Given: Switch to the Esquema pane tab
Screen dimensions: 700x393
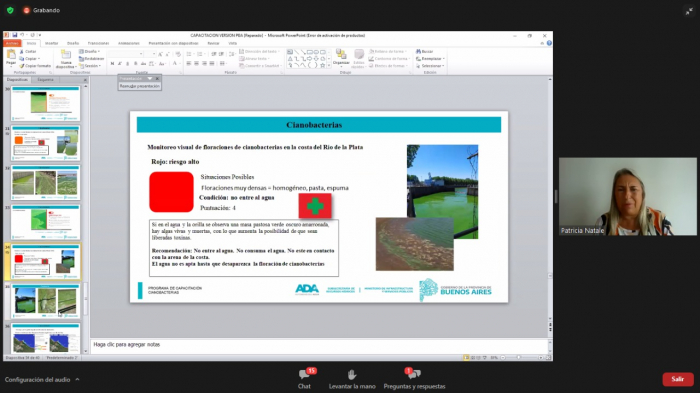Looking at the screenshot, I should pos(46,79).
